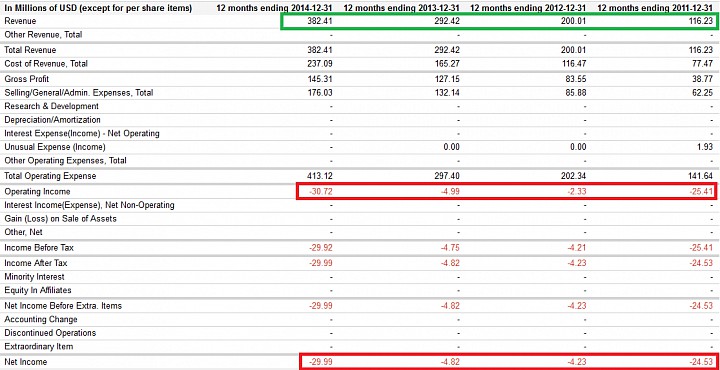
Task: Select the Net Income row label
Action: click(x=26, y=362)
